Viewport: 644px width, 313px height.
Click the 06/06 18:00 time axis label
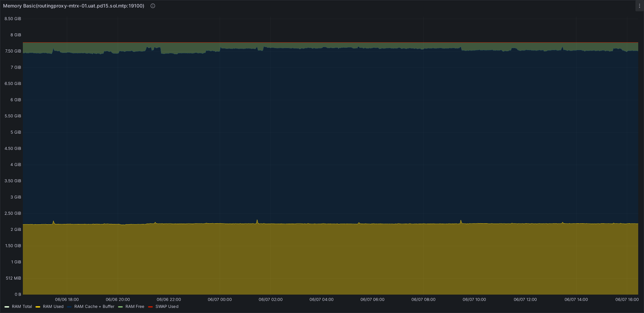(67, 299)
